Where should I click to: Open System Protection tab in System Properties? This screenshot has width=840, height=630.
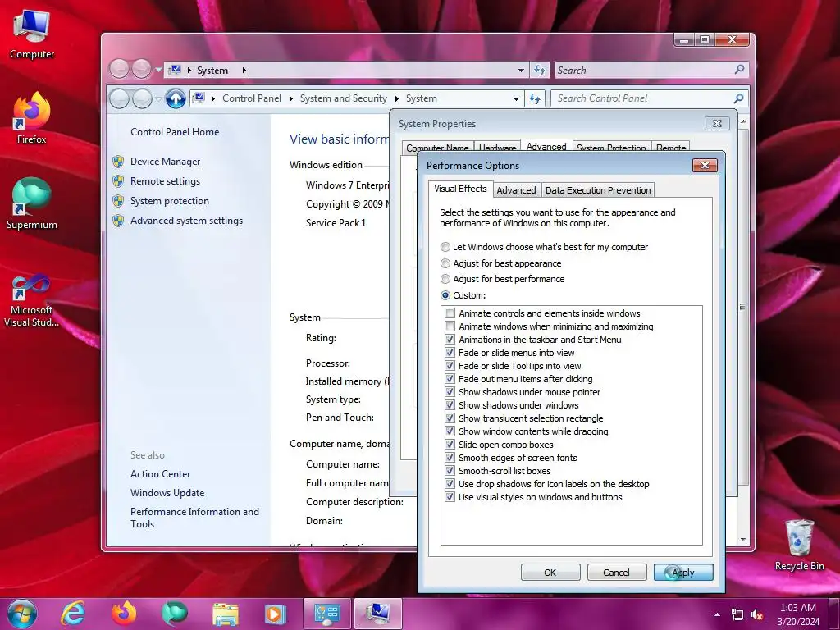point(611,148)
